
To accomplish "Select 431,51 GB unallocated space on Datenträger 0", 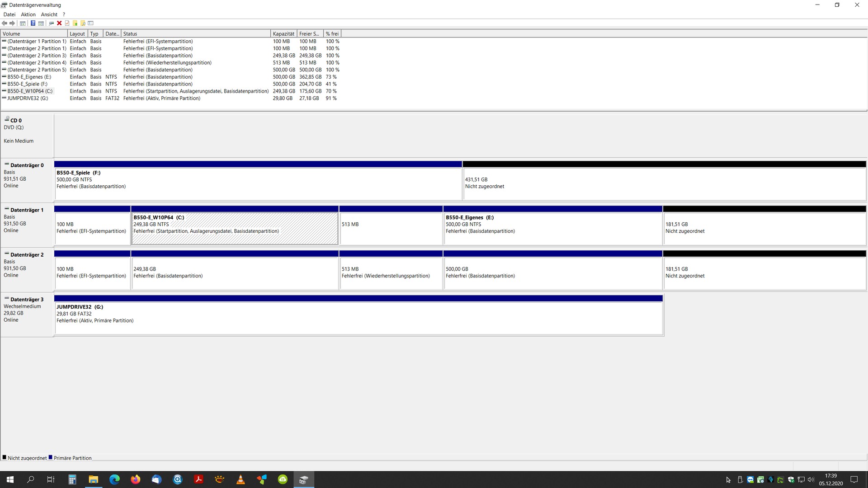I will pos(664,184).
